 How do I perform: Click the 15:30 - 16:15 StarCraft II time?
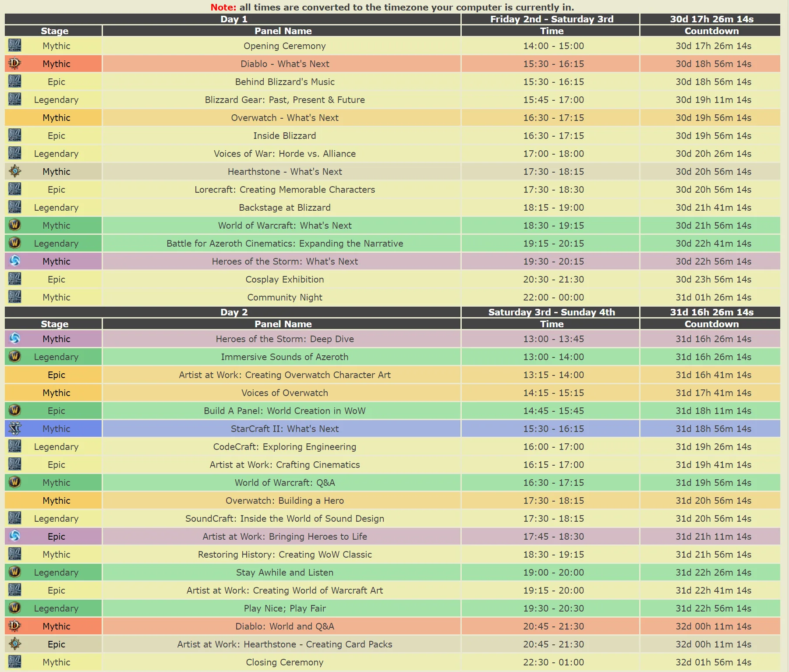click(x=553, y=428)
